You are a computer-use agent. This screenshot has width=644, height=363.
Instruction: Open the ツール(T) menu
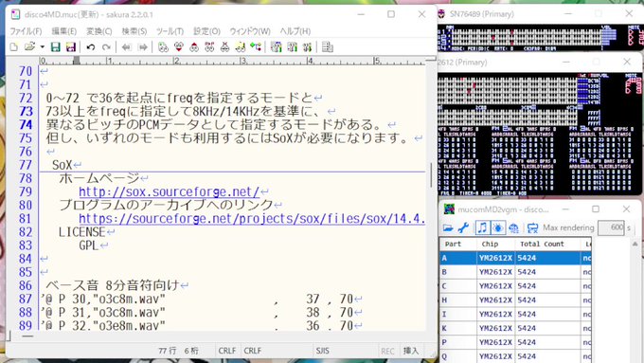(x=170, y=31)
